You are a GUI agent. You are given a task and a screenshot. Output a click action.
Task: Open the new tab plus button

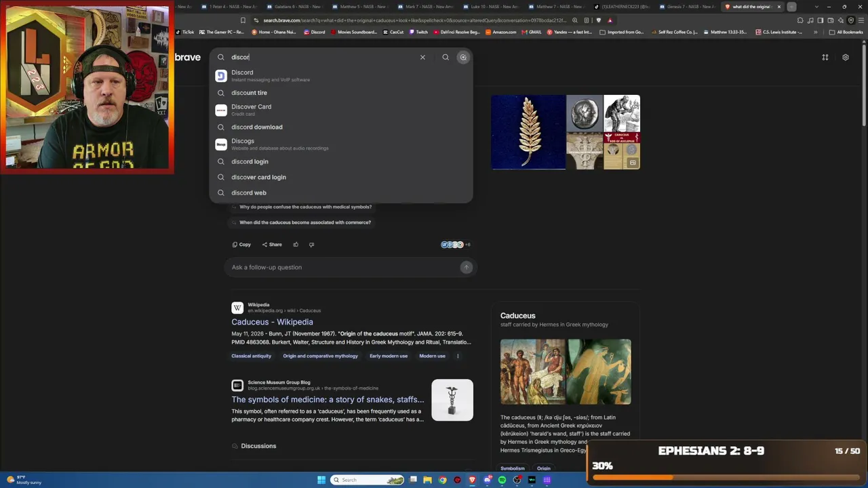[791, 7]
